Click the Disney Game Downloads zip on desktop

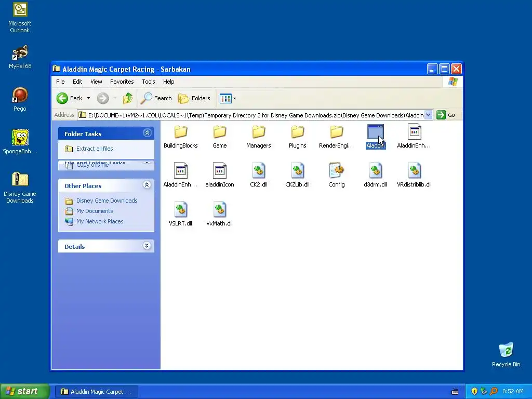click(x=20, y=188)
